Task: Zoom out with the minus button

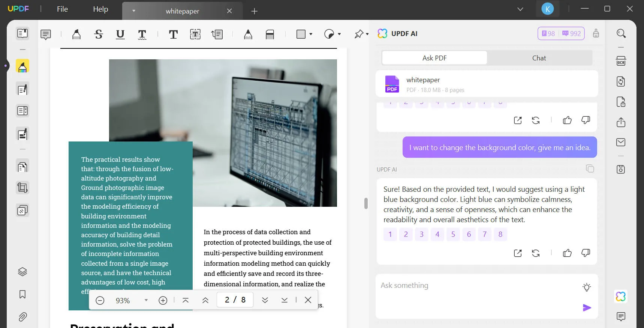Action: 100,300
